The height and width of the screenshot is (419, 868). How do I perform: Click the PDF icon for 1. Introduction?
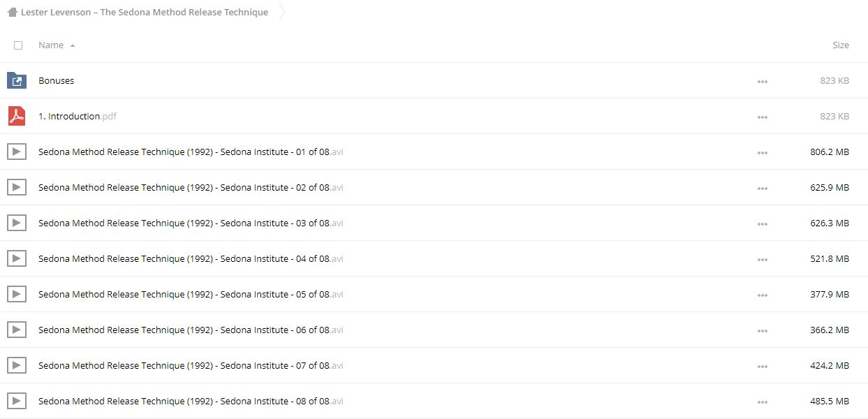[x=17, y=116]
